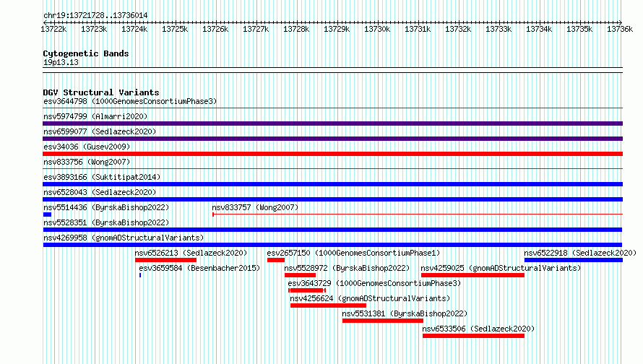Open esv34036 (Gusev2009) variant label
643x364 pixels.
click(87, 147)
